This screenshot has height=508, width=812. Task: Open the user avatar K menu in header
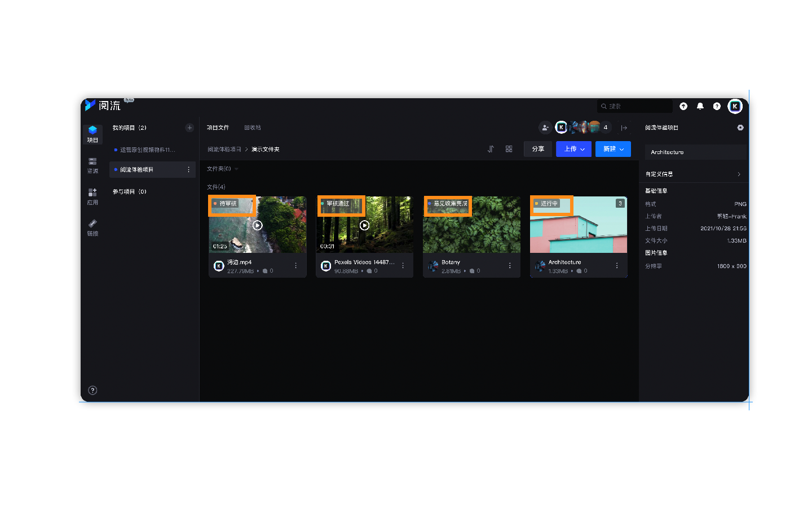pyautogui.click(x=735, y=106)
